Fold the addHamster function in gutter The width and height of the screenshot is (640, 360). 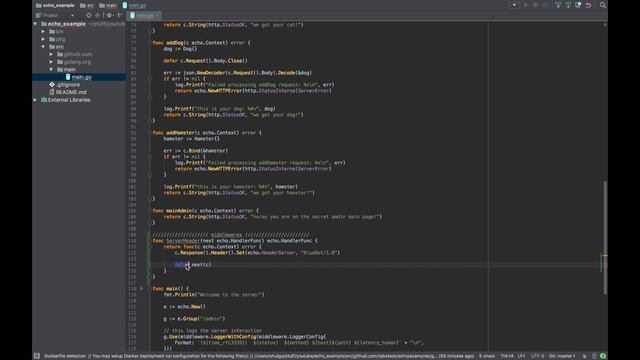[x=150, y=133]
